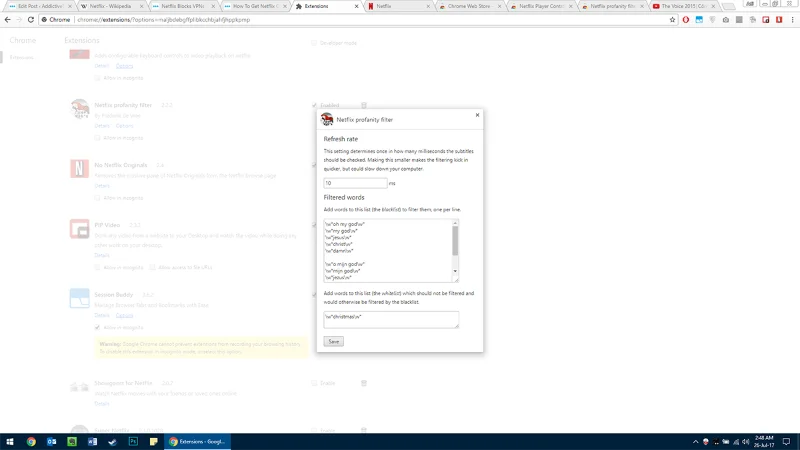Toggle Allow access to file URLs for PiP Video

coord(152,267)
